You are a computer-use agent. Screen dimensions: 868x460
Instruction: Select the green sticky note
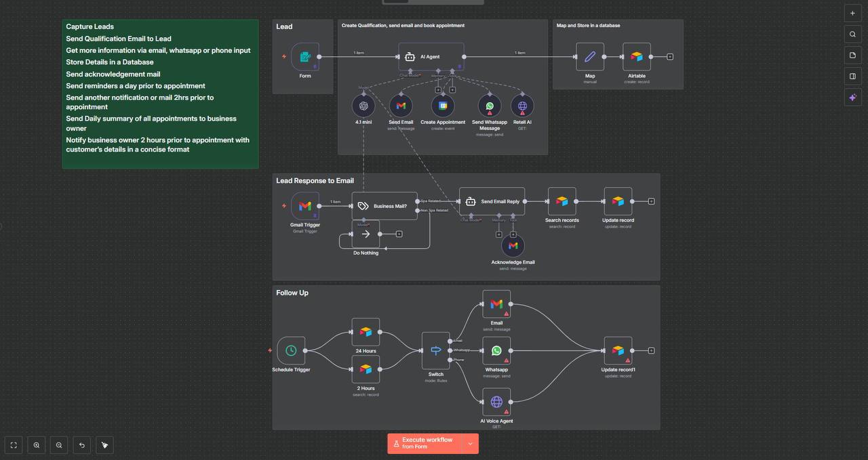coord(160,94)
